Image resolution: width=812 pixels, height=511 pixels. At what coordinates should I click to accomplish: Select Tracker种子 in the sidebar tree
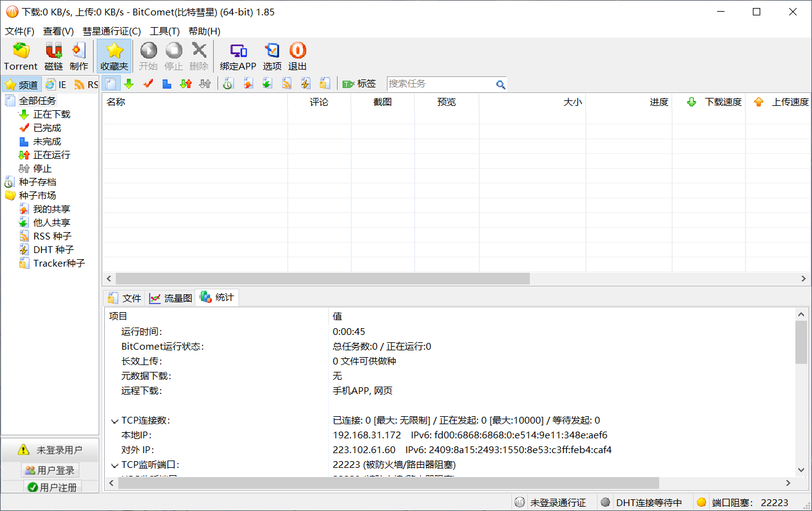click(x=59, y=263)
